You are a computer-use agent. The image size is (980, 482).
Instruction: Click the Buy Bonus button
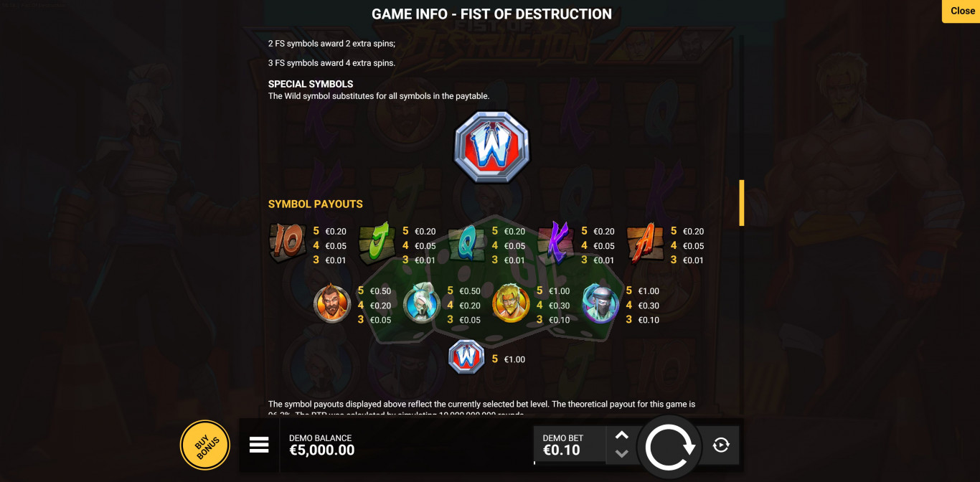click(205, 445)
